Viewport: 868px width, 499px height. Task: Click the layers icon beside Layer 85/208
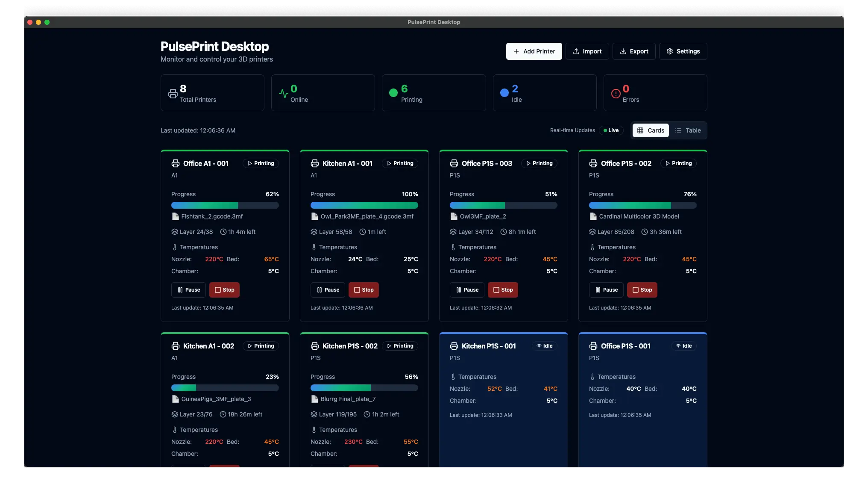pos(592,232)
